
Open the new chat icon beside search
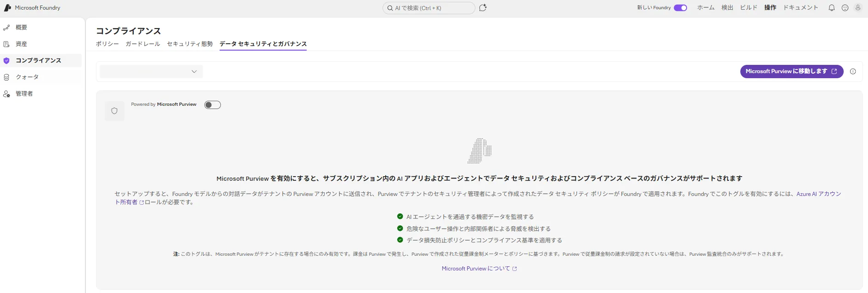(x=483, y=8)
